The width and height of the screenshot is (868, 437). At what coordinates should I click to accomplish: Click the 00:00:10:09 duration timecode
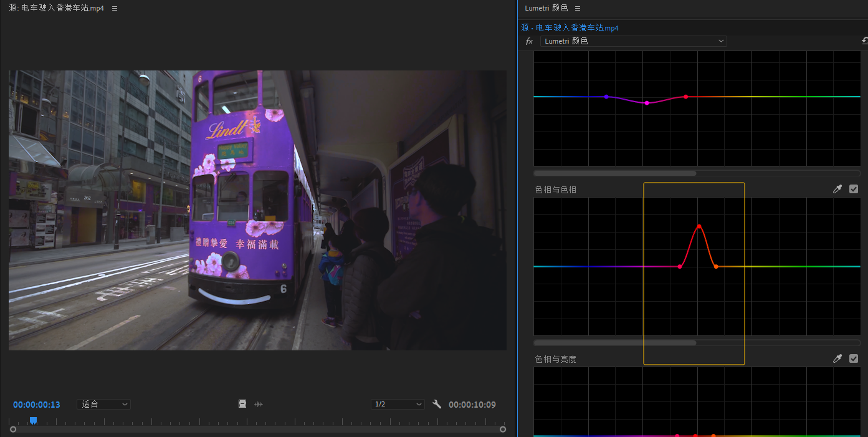coord(472,405)
